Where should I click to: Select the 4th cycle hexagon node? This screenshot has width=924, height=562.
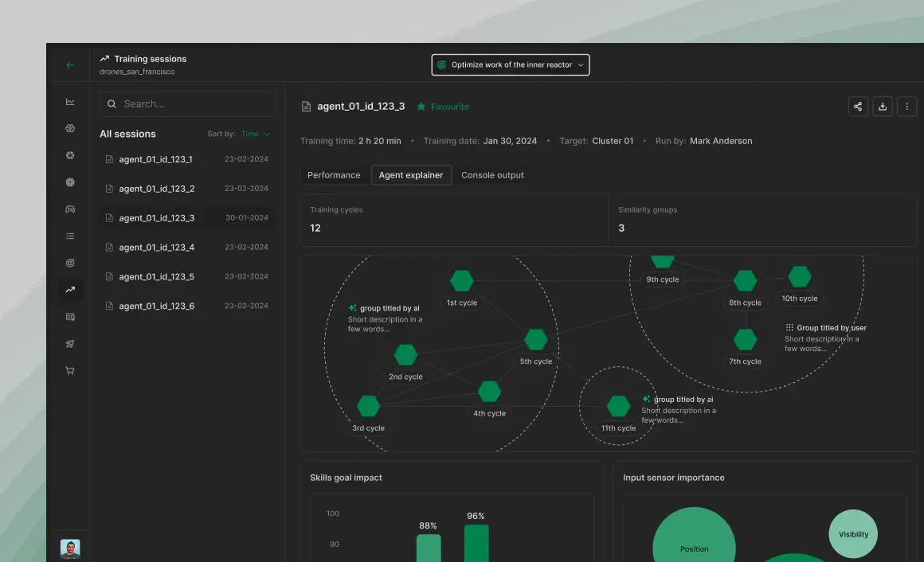pyautogui.click(x=489, y=391)
